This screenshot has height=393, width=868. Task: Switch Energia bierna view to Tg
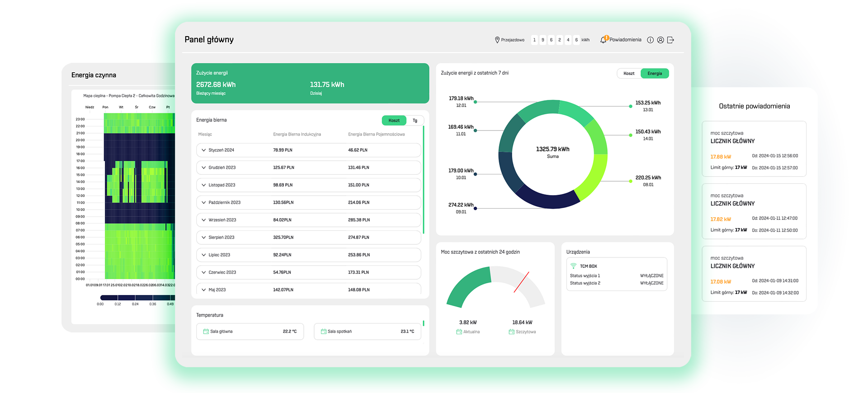coord(415,121)
